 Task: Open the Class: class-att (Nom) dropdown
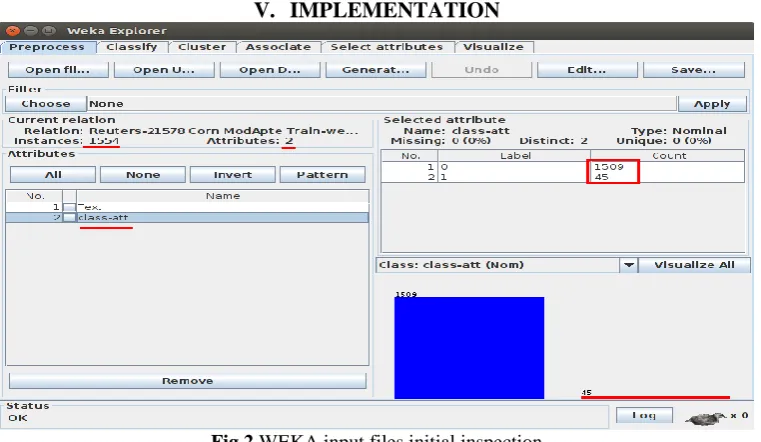(x=629, y=265)
